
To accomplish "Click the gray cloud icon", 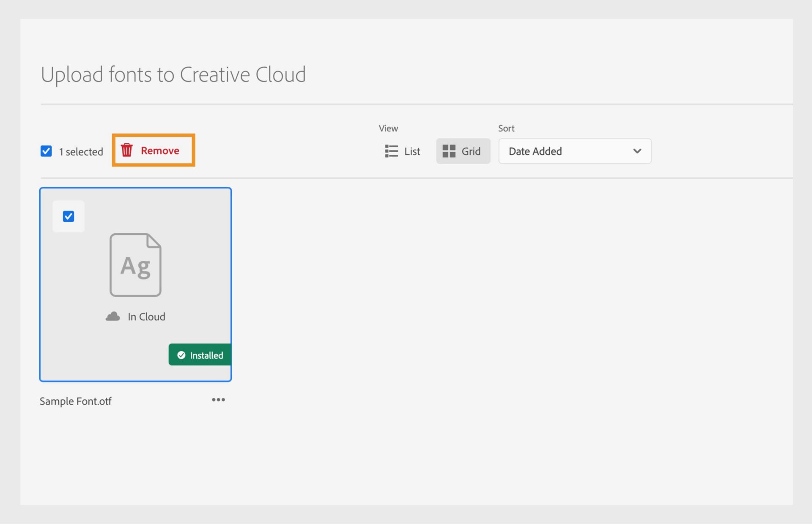I will pyautogui.click(x=113, y=317).
